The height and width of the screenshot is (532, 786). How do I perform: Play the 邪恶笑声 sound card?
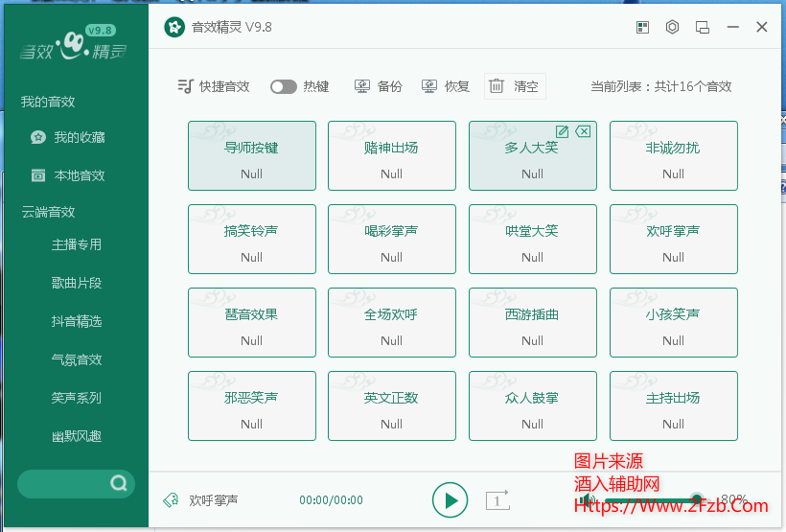tap(252, 405)
